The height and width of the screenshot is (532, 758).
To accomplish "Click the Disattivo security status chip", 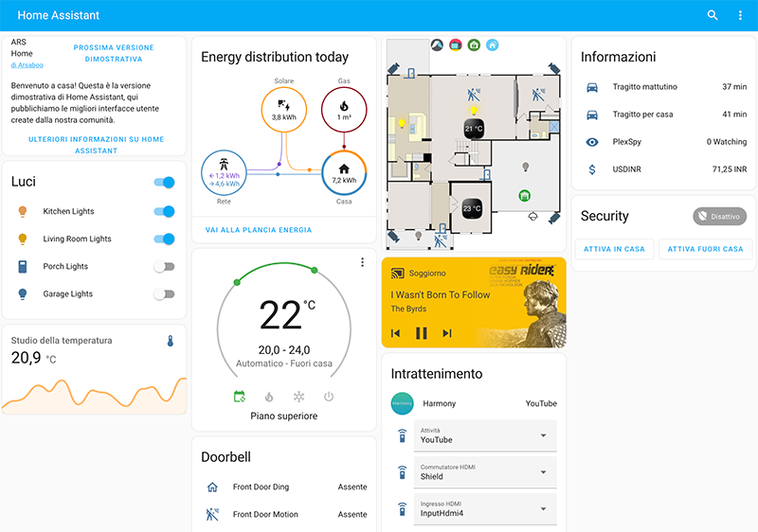I will tap(719, 216).
